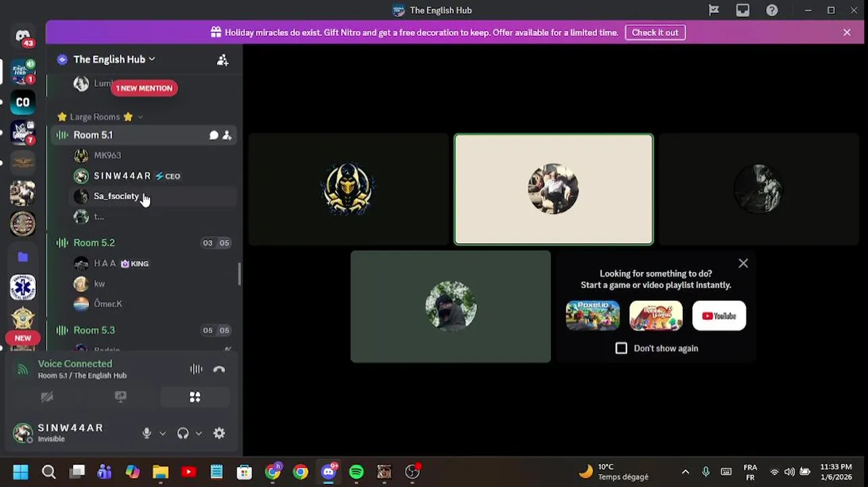The width and height of the screenshot is (868, 487).
Task: Start the Pixel.io activity
Action: coord(593,316)
